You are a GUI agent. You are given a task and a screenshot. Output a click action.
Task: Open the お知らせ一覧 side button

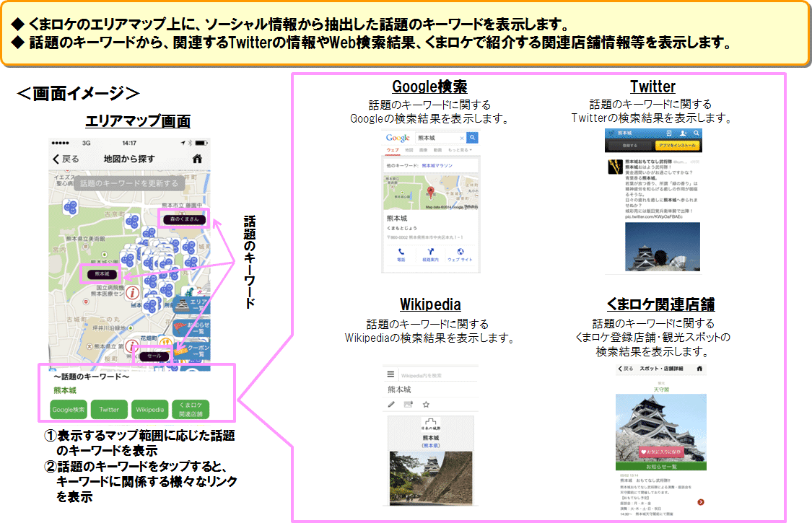(x=192, y=328)
